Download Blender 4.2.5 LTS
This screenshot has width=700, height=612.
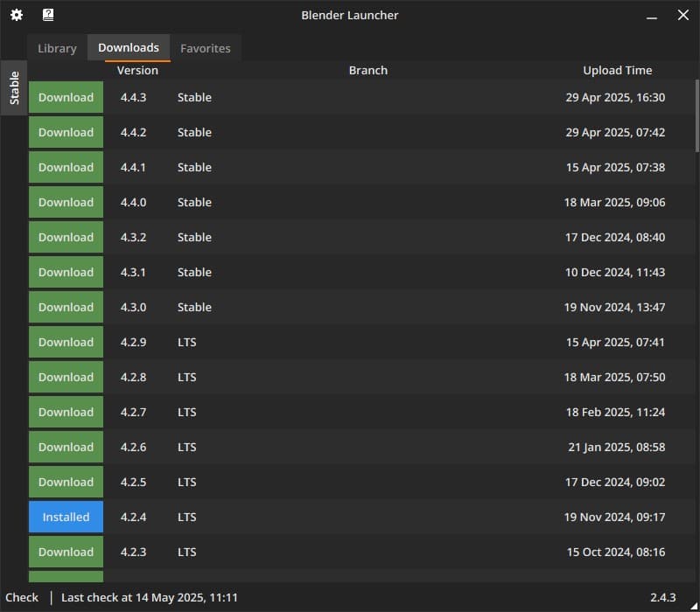coord(66,482)
